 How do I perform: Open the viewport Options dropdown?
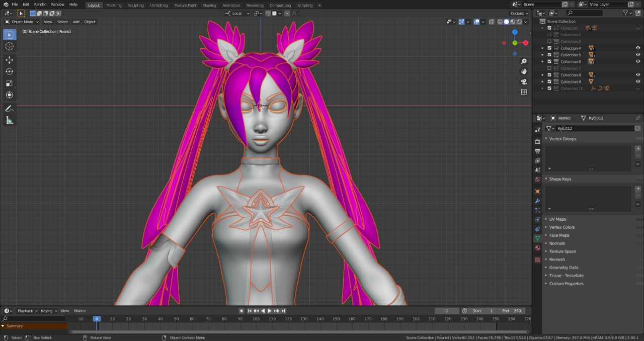(520, 13)
